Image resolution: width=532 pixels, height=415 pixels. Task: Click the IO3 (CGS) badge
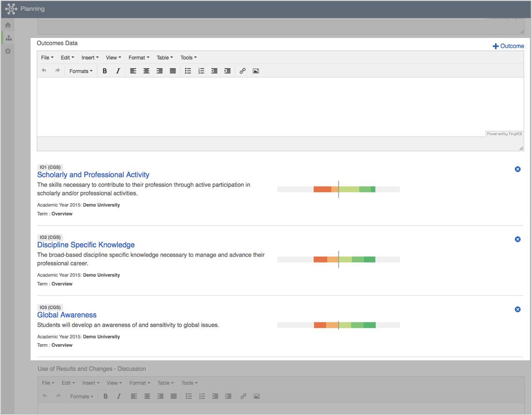click(x=50, y=307)
